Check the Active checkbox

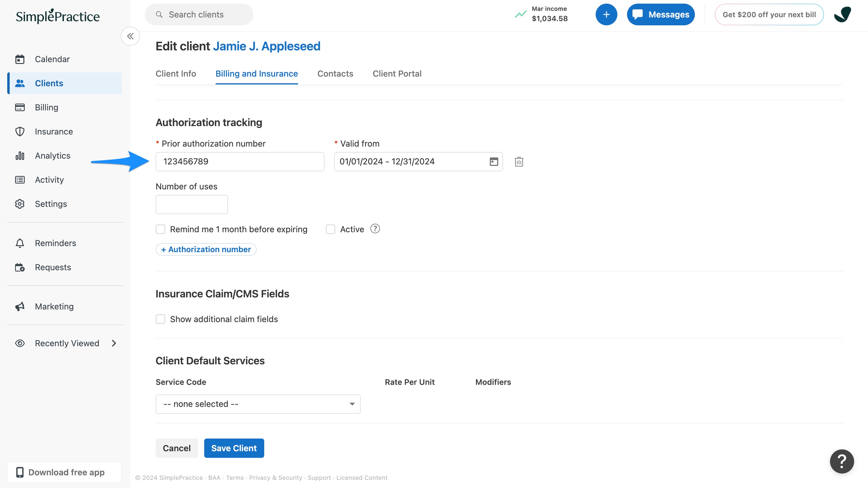331,229
